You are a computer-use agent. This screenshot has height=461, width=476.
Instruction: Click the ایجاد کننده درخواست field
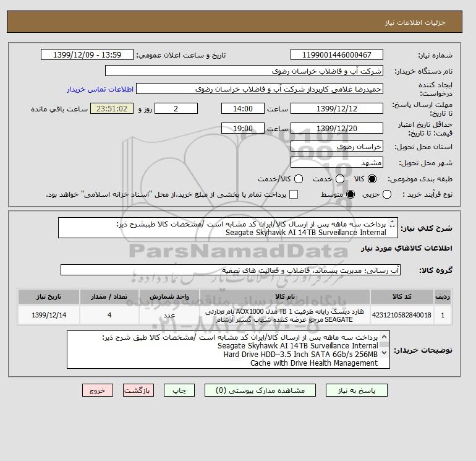[x=260, y=88]
